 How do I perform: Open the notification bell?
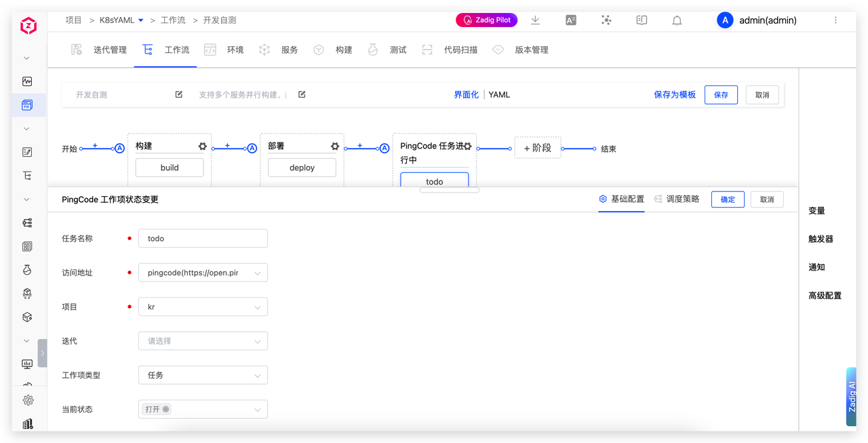677,20
